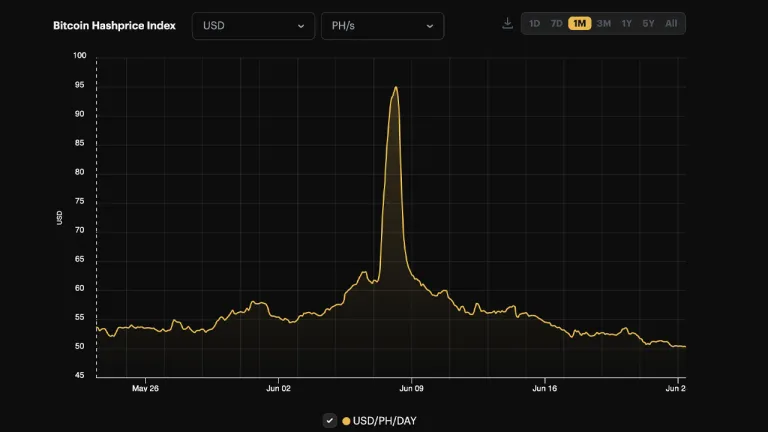Select the 1M time range

point(579,24)
